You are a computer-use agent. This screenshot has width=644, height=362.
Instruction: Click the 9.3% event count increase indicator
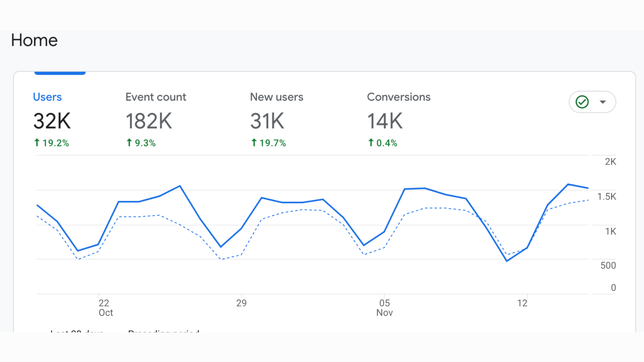(x=141, y=143)
